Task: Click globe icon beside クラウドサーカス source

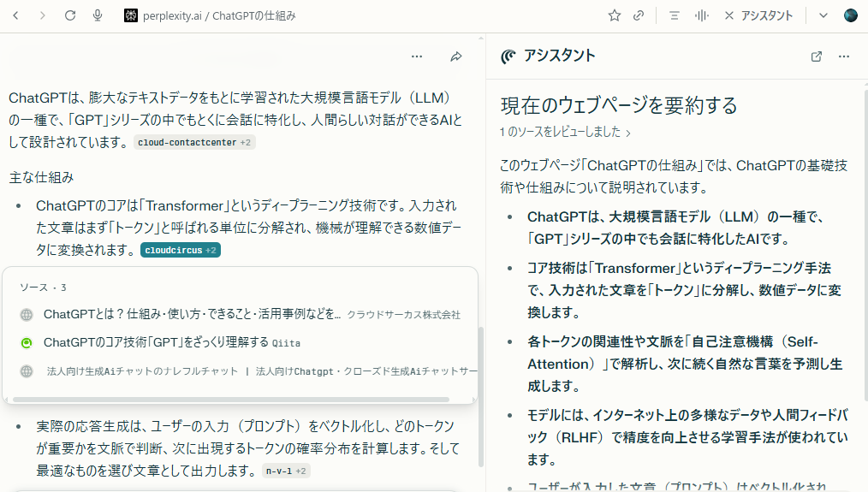Action: coord(27,315)
